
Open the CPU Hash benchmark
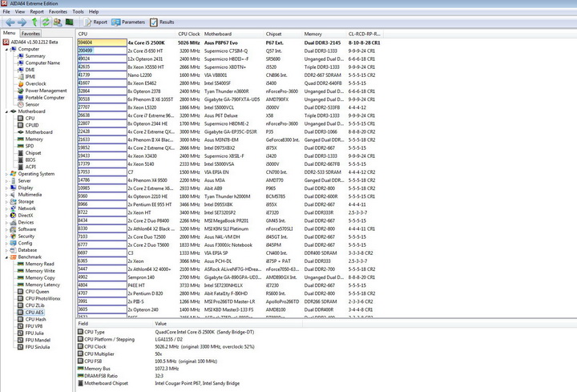(35, 319)
